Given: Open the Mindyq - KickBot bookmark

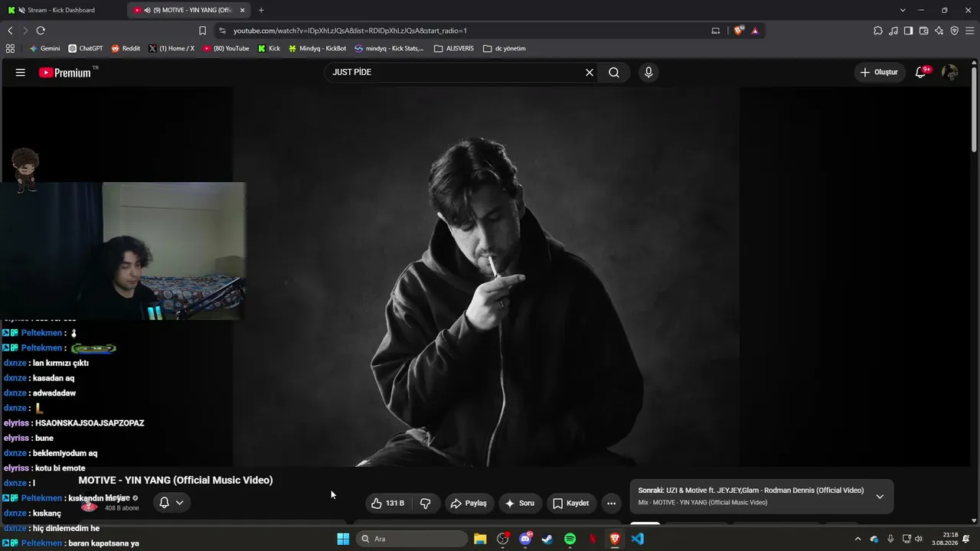Looking at the screenshot, I should point(317,48).
